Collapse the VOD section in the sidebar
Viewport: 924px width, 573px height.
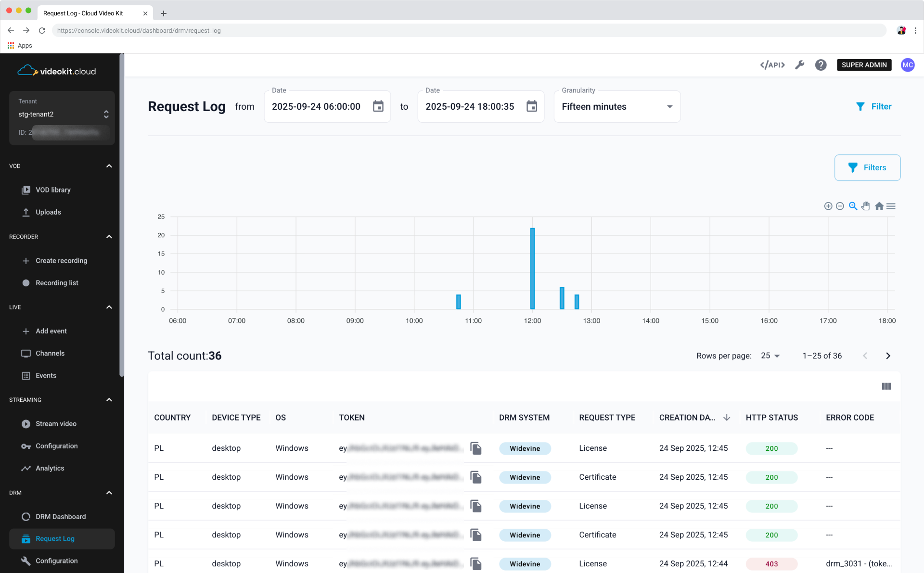pos(109,166)
